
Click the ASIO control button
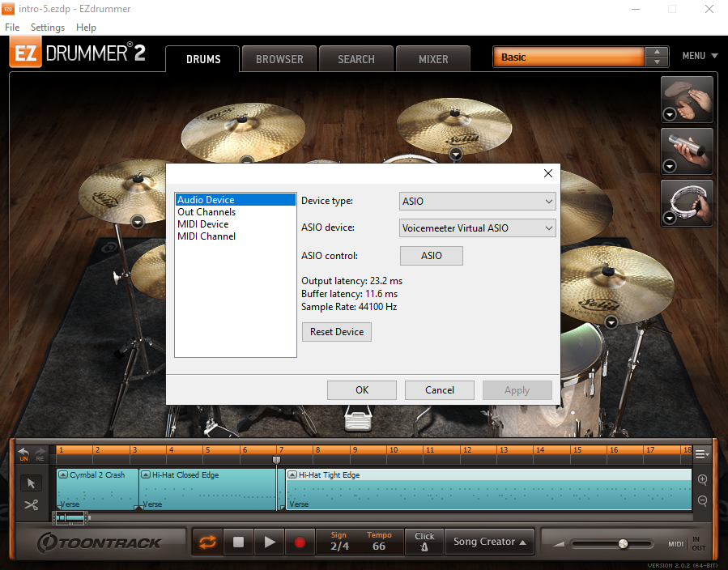pyautogui.click(x=432, y=256)
